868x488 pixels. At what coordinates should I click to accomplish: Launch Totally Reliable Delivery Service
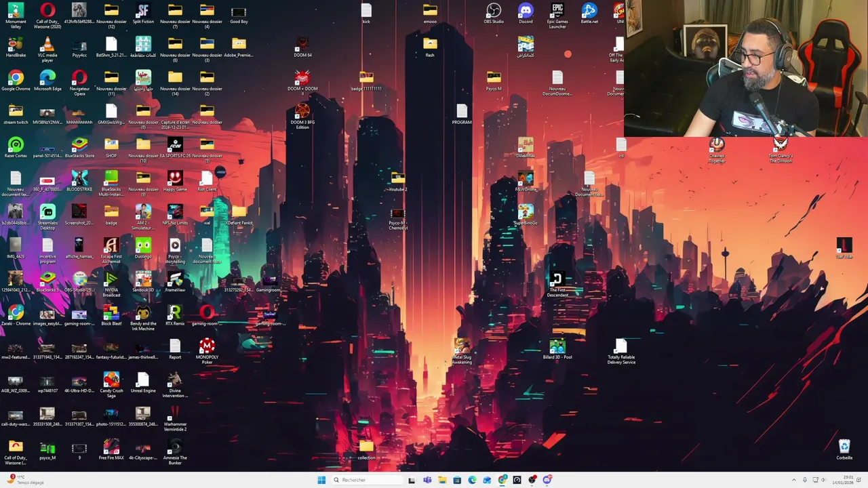tap(621, 351)
